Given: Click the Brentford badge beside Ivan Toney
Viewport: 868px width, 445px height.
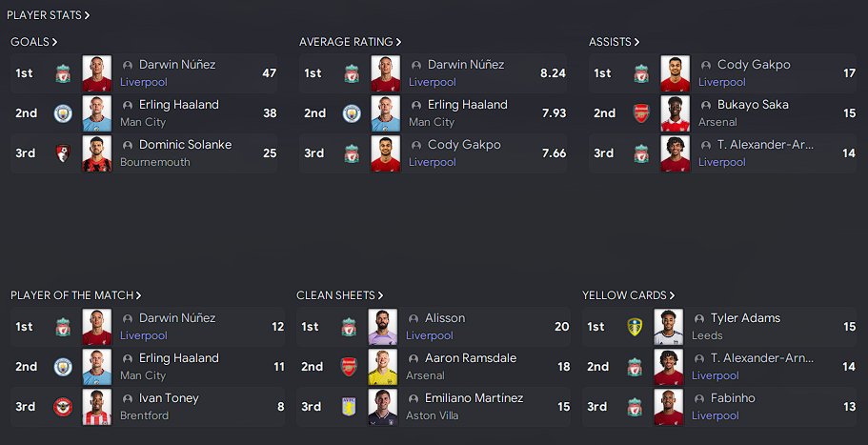Looking at the screenshot, I should [63, 407].
